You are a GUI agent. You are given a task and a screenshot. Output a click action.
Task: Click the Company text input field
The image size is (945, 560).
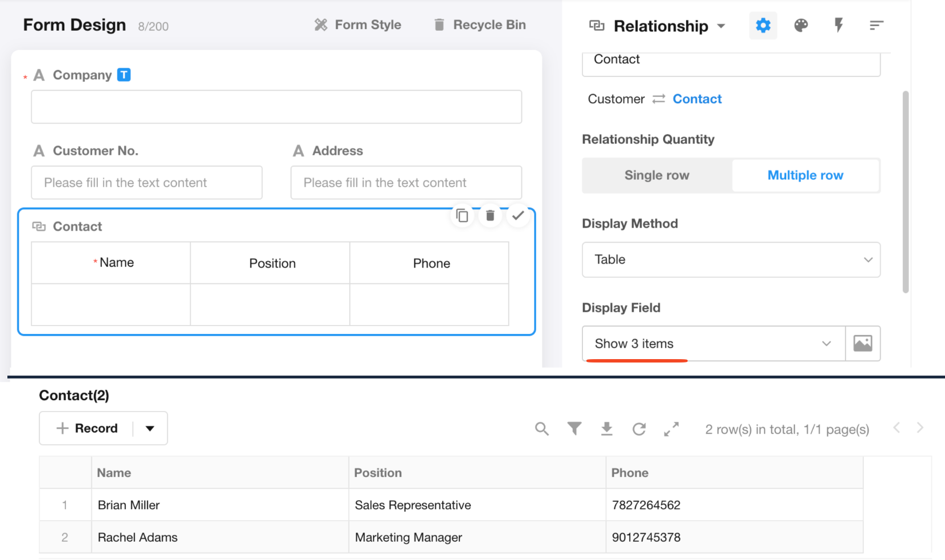pyautogui.click(x=276, y=107)
